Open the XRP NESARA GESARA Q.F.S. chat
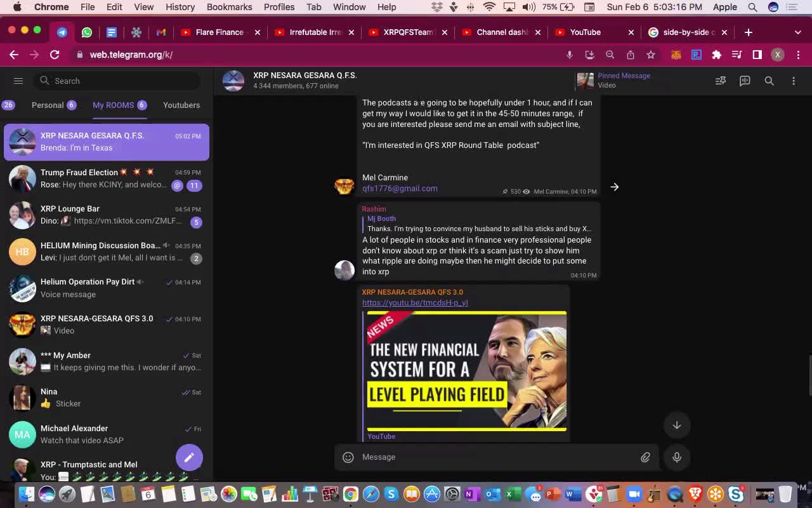 coord(107,142)
